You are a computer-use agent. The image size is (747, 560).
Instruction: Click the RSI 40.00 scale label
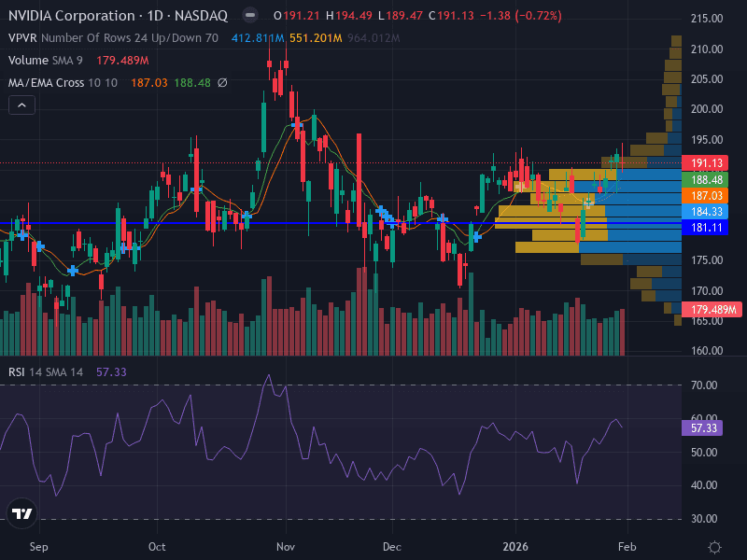pyautogui.click(x=704, y=485)
